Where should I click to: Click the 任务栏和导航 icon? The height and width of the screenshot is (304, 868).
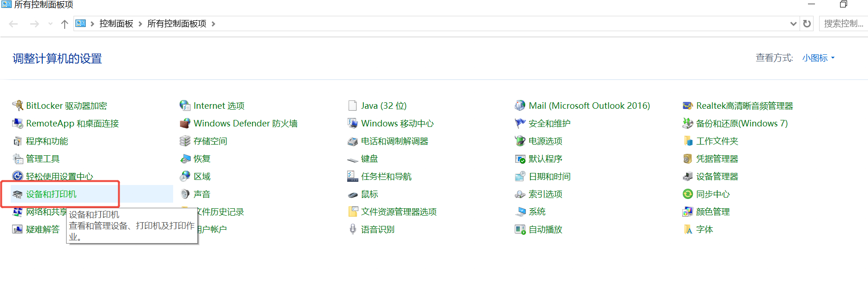(x=353, y=176)
